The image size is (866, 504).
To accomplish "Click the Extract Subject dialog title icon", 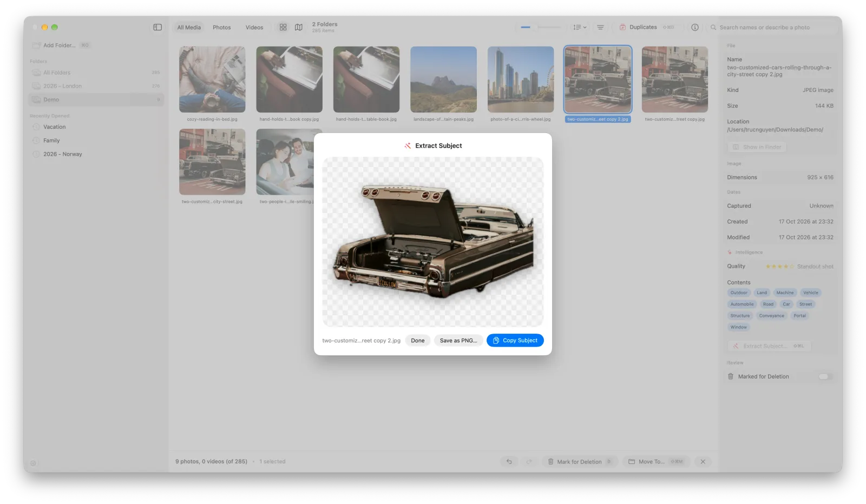I will pyautogui.click(x=408, y=146).
